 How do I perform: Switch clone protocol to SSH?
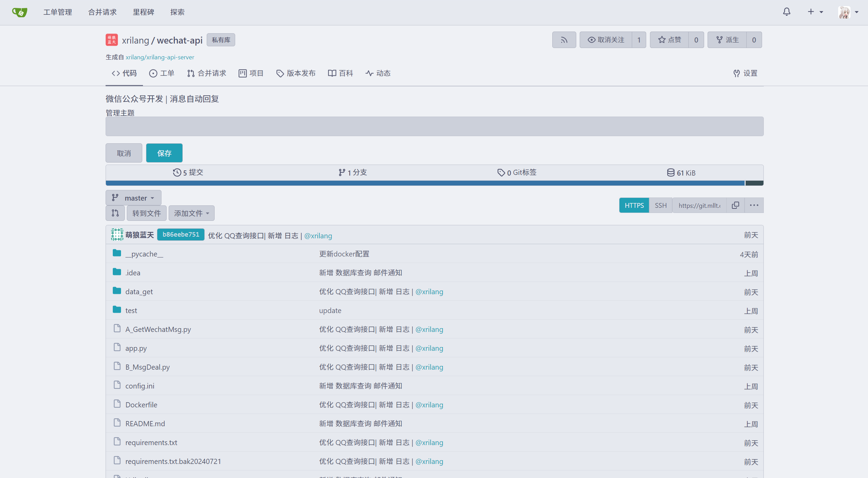(x=661, y=205)
